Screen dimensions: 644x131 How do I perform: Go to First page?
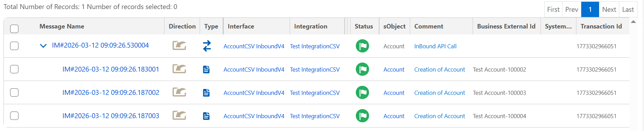click(x=553, y=9)
